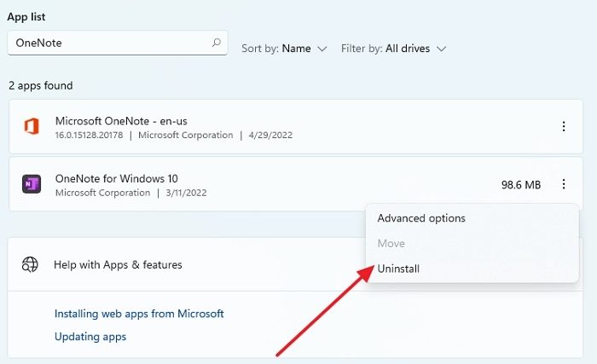Image resolution: width=597 pixels, height=364 pixels.
Task: Open the Installing web apps from Microsoft link
Action: [x=139, y=314]
